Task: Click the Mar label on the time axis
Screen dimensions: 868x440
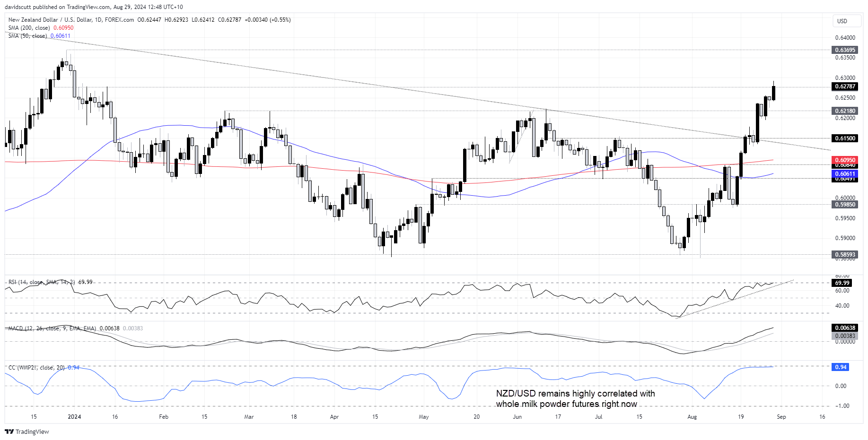Action: [x=249, y=417]
